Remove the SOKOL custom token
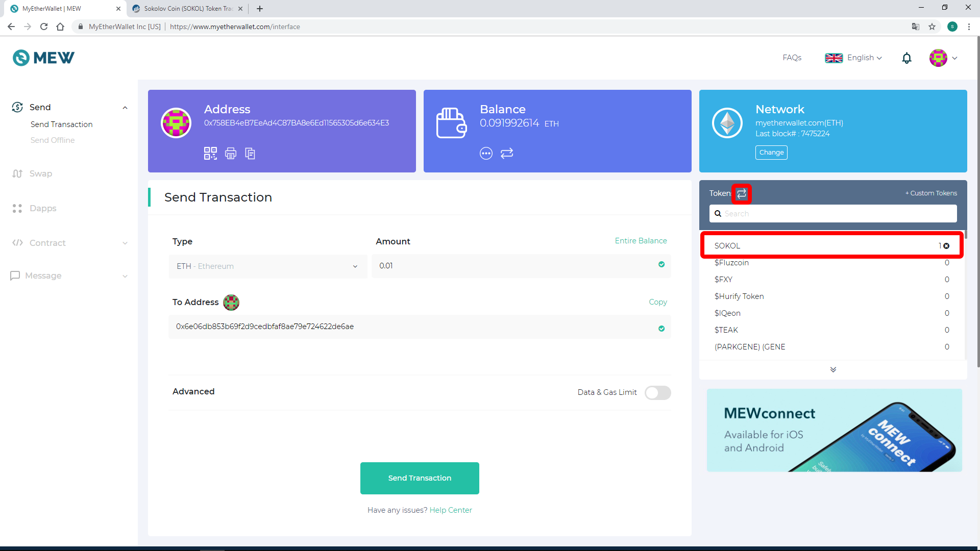This screenshot has height=551, width=980. [946, 246]
